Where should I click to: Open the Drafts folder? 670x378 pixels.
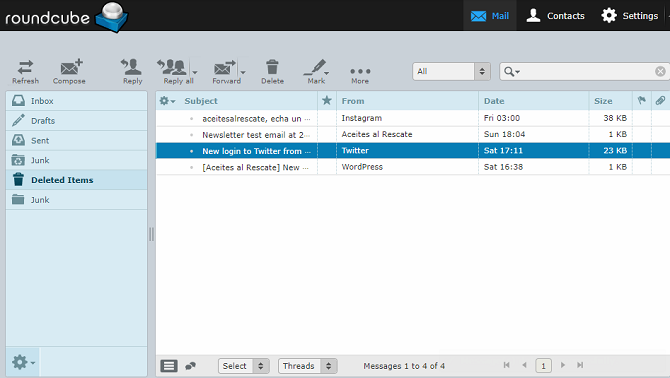(x=76, y=120)
